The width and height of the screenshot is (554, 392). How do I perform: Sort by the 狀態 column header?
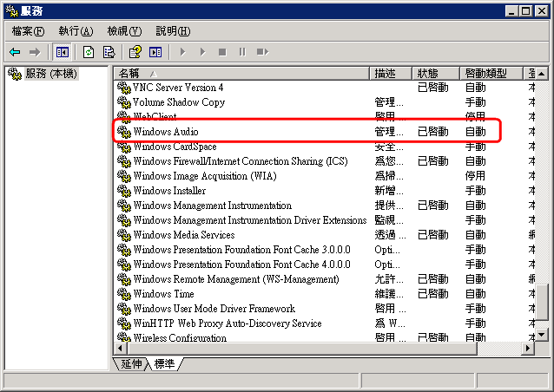coord(436,74)
